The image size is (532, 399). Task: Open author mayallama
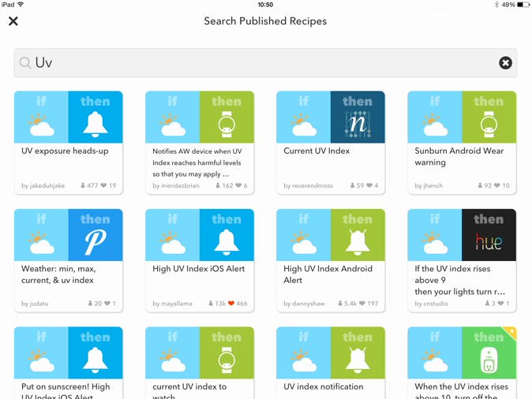[x=172, y=304]
